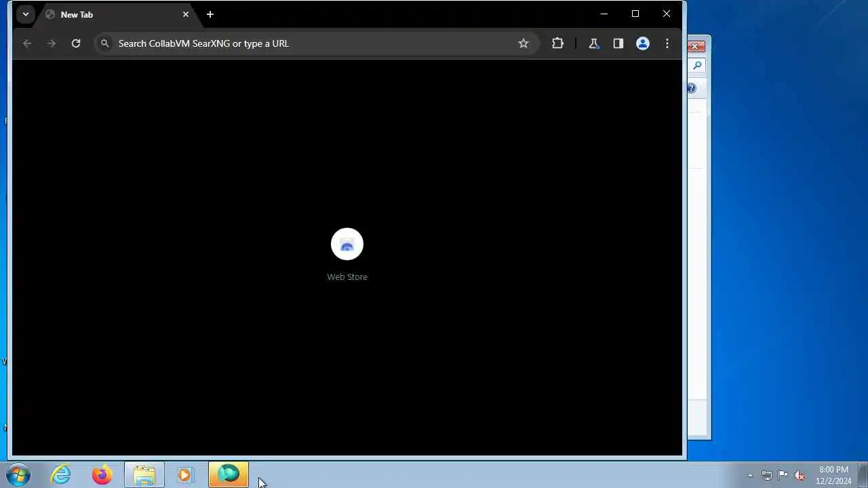Open the tab search dropdown arrow
This screenshot has width=868, height=488.
click(x=26, y=14)
